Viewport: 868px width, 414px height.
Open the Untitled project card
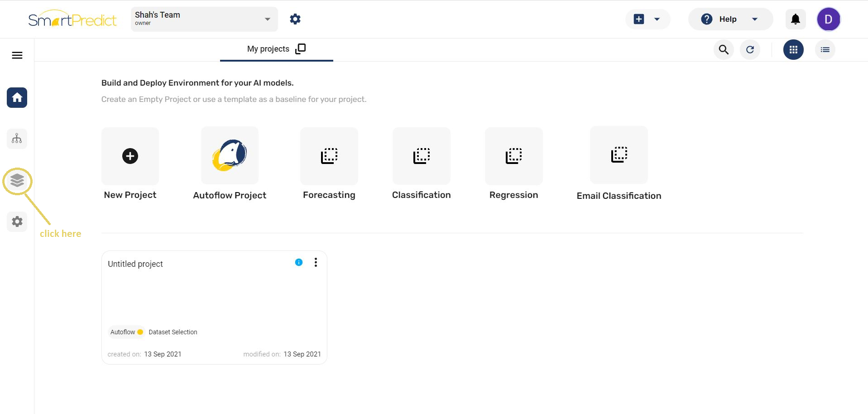(214, 308)
